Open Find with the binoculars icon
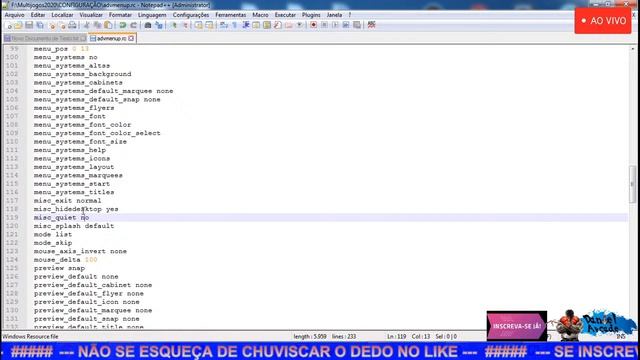The width and height of the screenshot is (640, 360). coord(148,25)
